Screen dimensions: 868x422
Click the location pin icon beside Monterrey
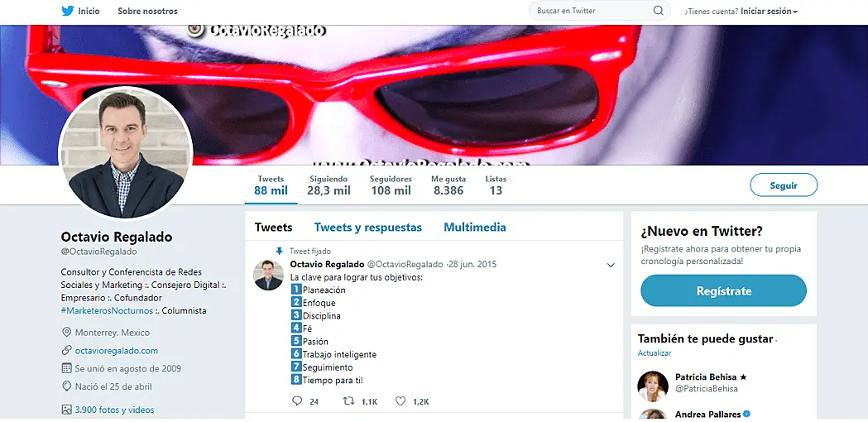click(66, 333)
